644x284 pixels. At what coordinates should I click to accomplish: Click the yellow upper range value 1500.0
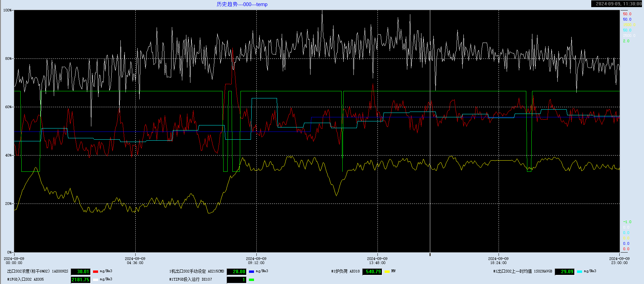pyautogui.click(x=629, y=25)
